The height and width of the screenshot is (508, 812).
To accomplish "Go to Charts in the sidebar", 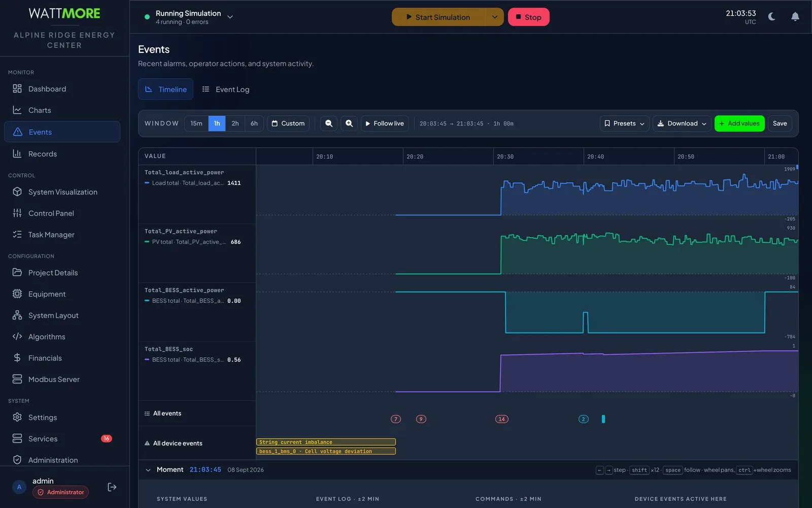I will click(x=62, y=110).
